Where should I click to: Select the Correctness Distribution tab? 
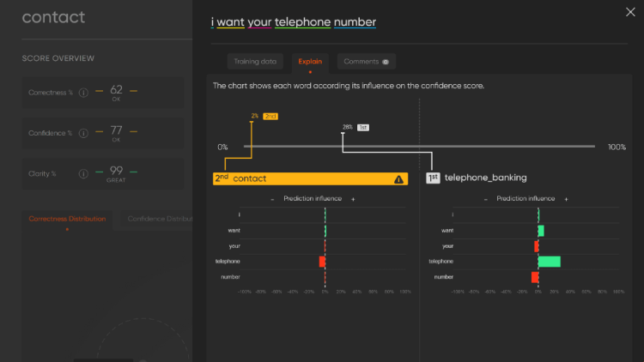(67, 219)
